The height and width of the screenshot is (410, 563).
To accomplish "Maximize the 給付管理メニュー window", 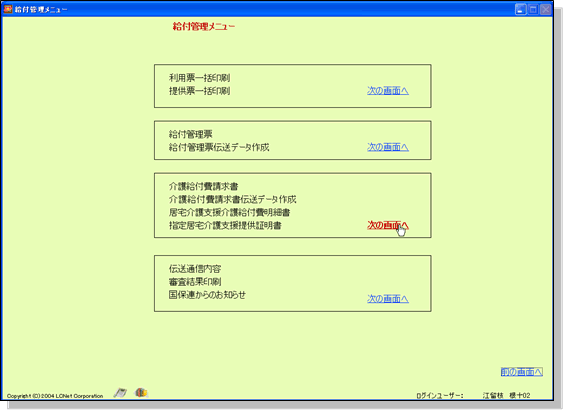I will pyautogui.click(x=533, y=9).
